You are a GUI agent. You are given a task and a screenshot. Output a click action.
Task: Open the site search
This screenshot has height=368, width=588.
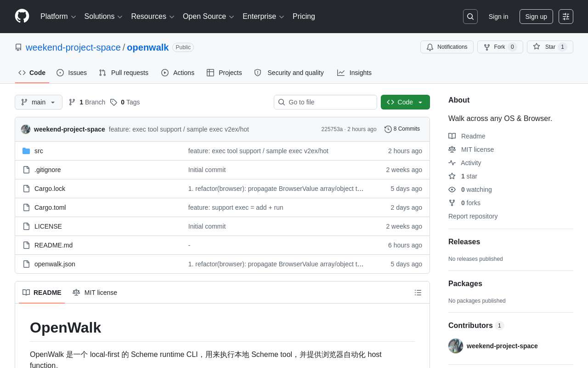(x=470, y=17)
